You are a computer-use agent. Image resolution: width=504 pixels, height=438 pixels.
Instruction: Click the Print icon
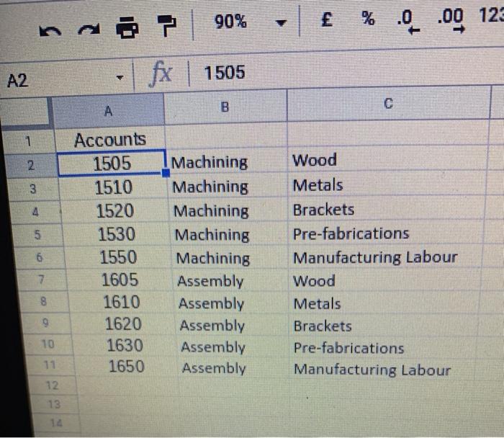[x=127, y=27]
